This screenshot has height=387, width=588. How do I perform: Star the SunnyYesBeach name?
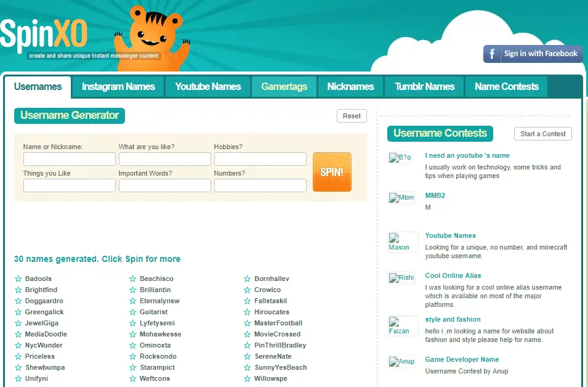[x=247, y=368]
